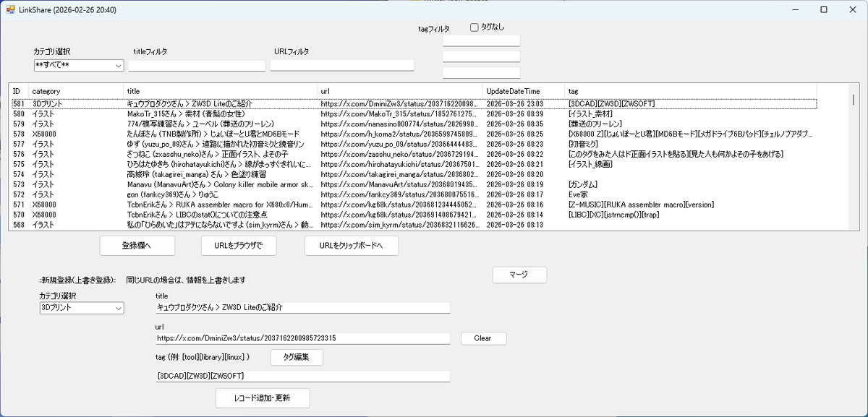Click the URLをクリップボードへ button

tap(352, 246)
